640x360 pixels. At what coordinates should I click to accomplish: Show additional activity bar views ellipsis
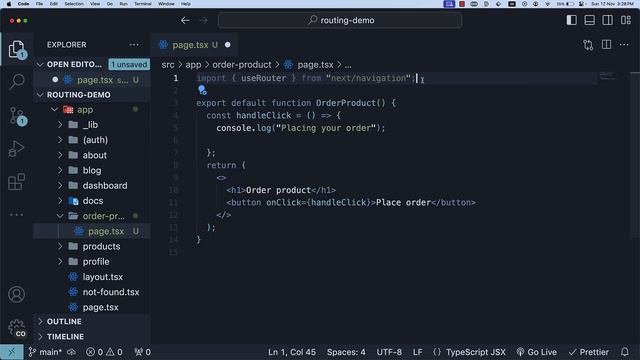16,215
